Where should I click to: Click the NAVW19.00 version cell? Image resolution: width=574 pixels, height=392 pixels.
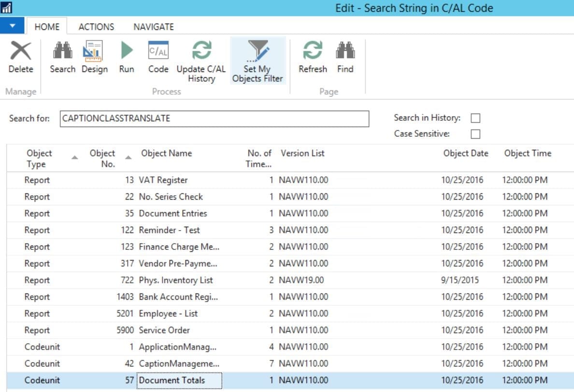[x=301, y=280]
